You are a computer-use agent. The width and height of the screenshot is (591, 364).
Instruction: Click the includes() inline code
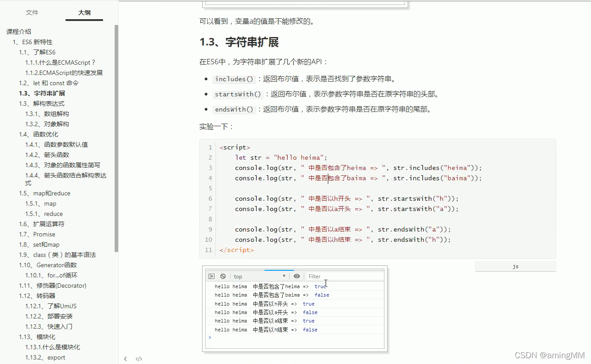point(234,79)
